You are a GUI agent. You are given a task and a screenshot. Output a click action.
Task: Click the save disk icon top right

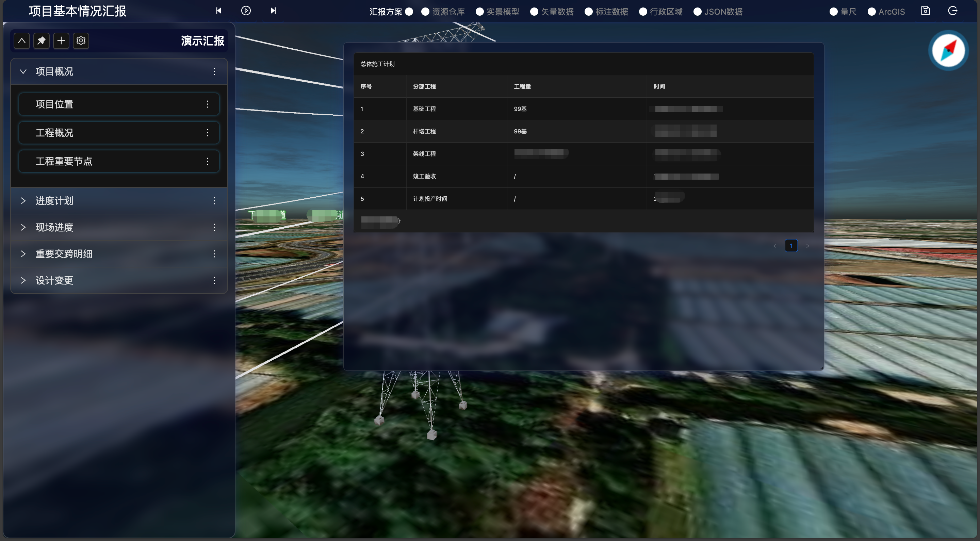coord(925,11)
